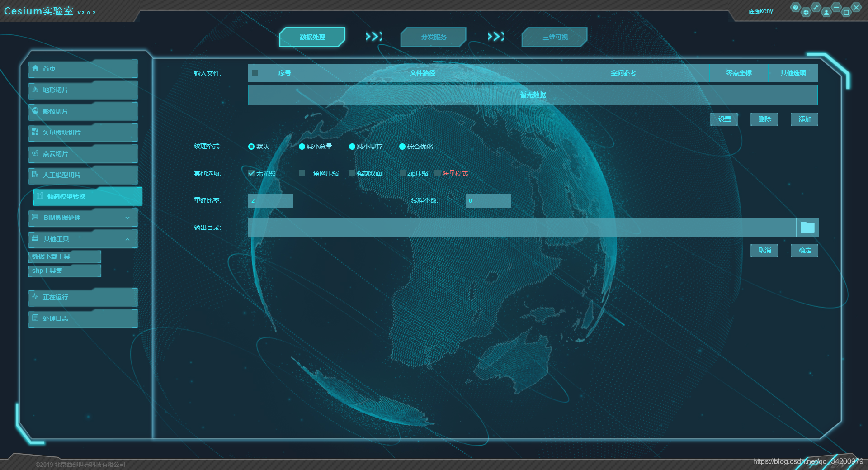Image resolution: width=868 pixels, height=470 pixels.
Task: Click the imagery icon beside 影像切片
Action: pyautogui.click(x=35, y=111)
